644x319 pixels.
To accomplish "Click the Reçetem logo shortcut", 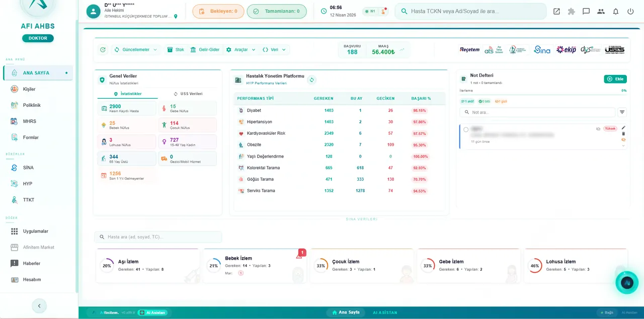I will point(469,50).
